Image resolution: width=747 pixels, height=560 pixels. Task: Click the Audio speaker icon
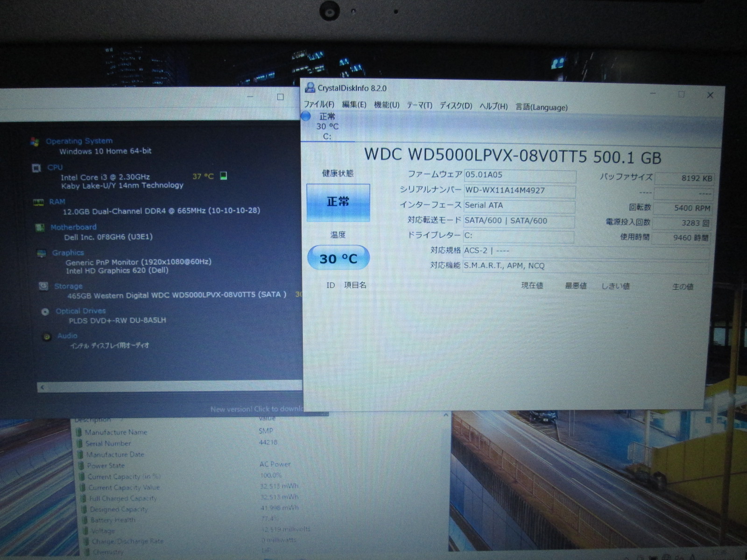47,336
